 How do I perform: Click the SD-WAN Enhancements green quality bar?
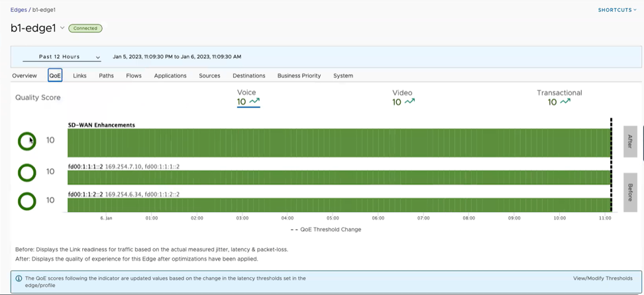(338, 143)
